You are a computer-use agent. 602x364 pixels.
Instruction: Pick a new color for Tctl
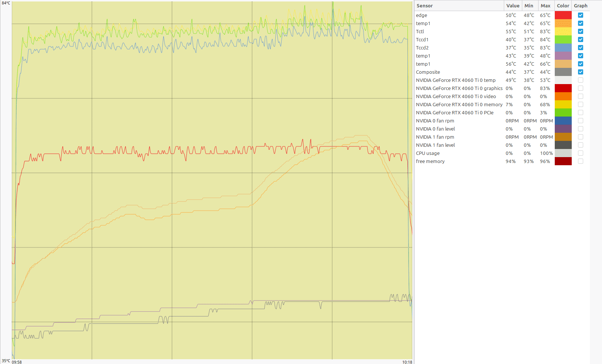click(x=563, y=31)
